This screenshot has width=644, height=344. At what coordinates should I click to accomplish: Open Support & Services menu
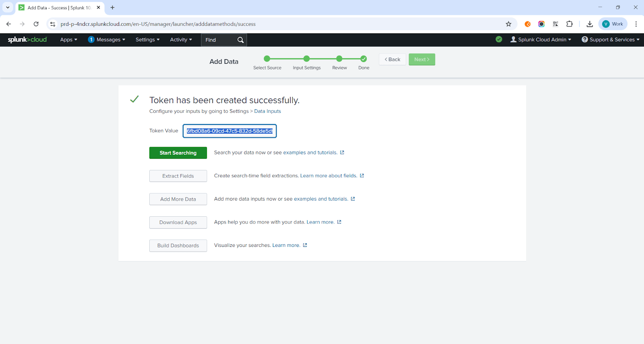point(610,39)
